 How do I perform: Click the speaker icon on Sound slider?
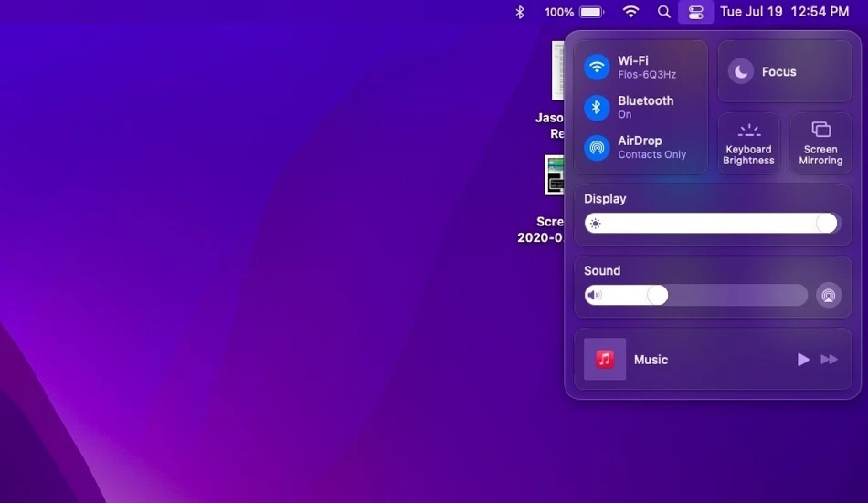[x=595, y=295]
